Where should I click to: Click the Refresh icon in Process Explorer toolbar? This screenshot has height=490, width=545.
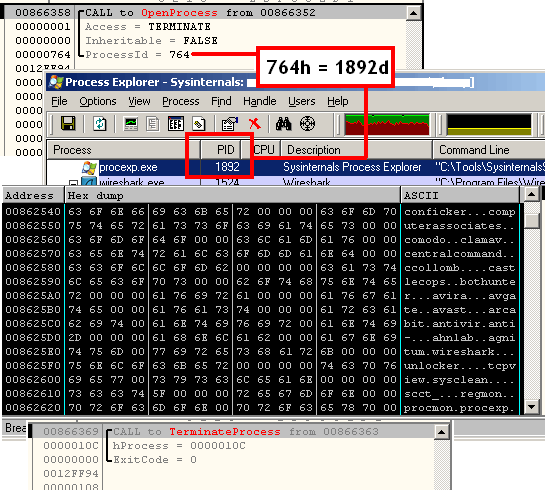coord(99,124)
